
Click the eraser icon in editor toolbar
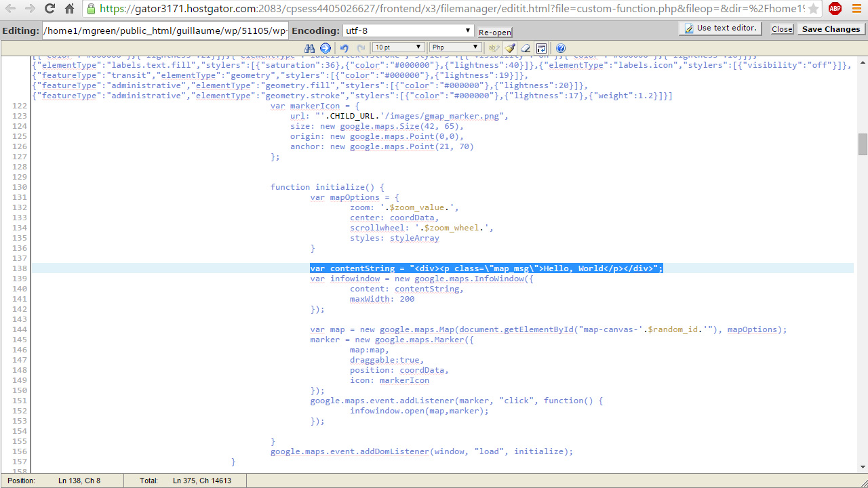tap(526, 48)
